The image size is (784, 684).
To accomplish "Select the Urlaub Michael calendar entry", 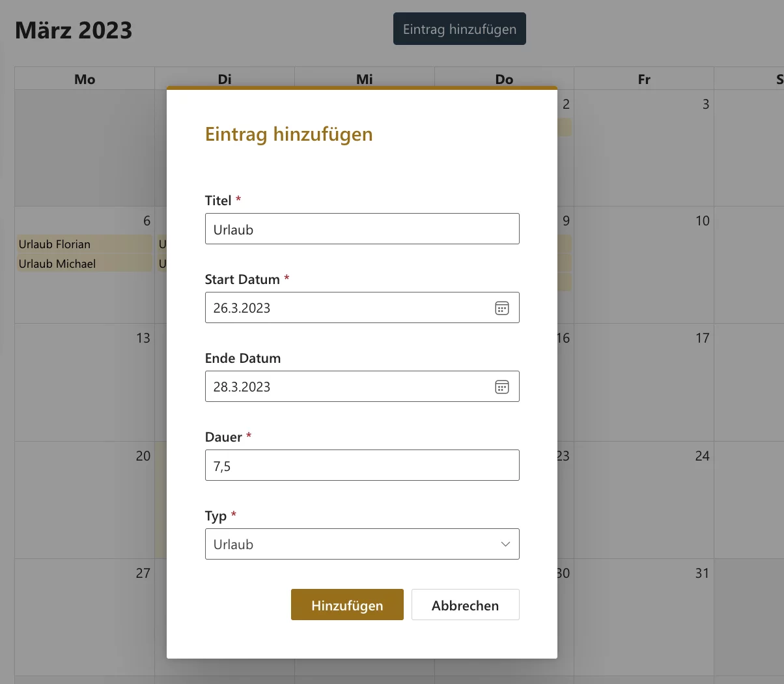I will pyautogui.click(x=83, y=263).
